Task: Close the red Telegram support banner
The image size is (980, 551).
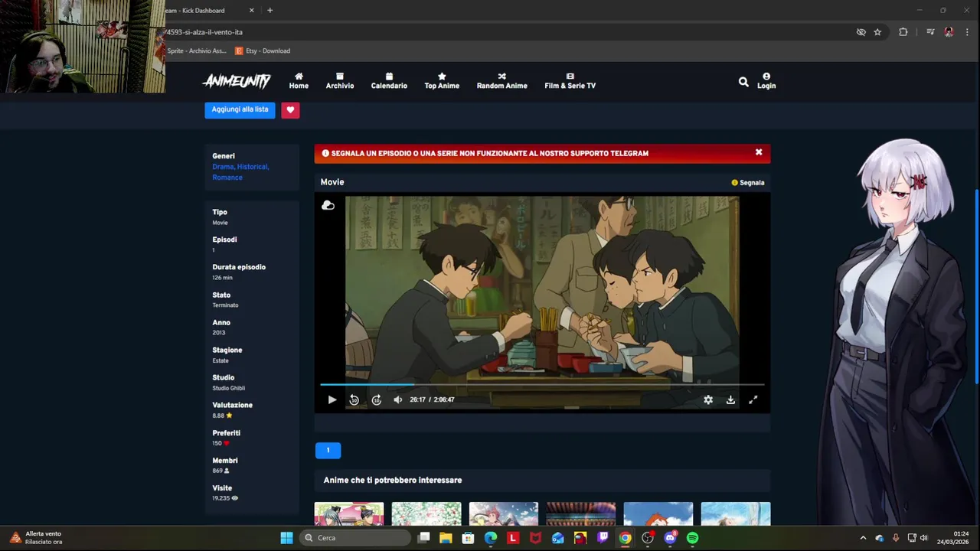Action: pyautogui.click(x=759, y=152)
